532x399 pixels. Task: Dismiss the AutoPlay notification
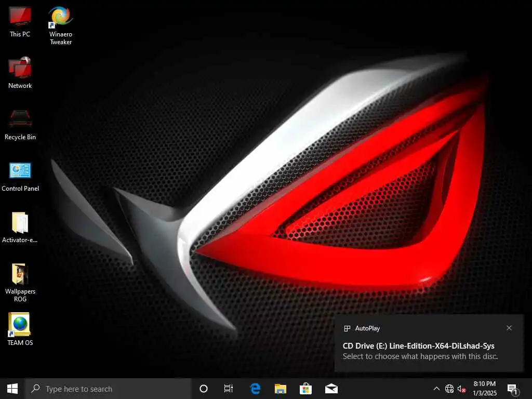pyautogui.click(x=509, y=328)
